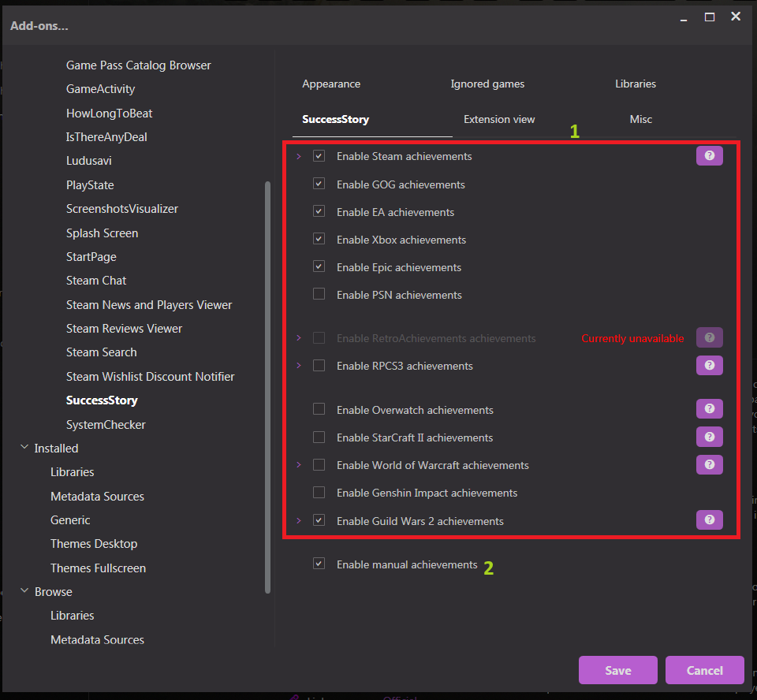Save the add-on settings
757x700 pixels.
[x=618, y=670]
